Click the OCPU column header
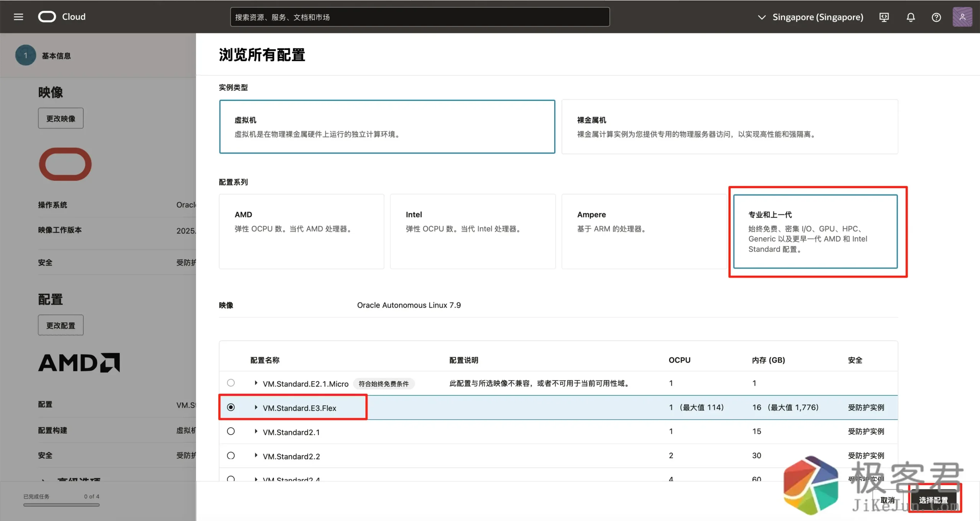This screenshot has height=521, width=980. point(679,360)
